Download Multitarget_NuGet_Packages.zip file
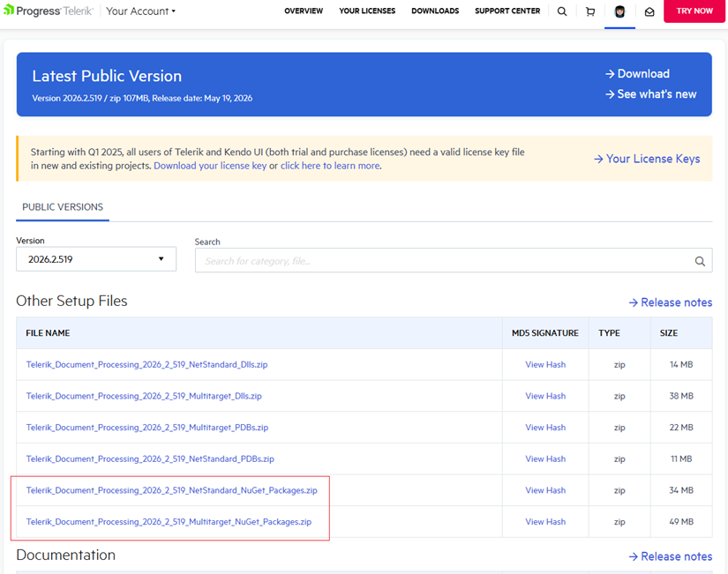 169,522
